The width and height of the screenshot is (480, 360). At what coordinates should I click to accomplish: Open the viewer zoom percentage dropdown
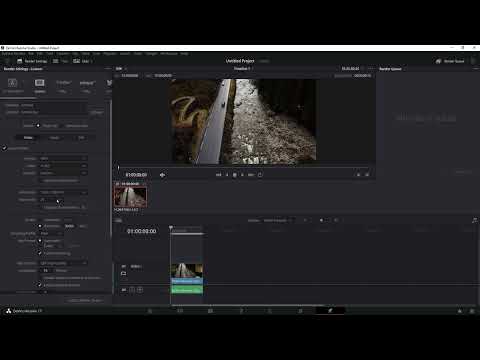point(120,69)
